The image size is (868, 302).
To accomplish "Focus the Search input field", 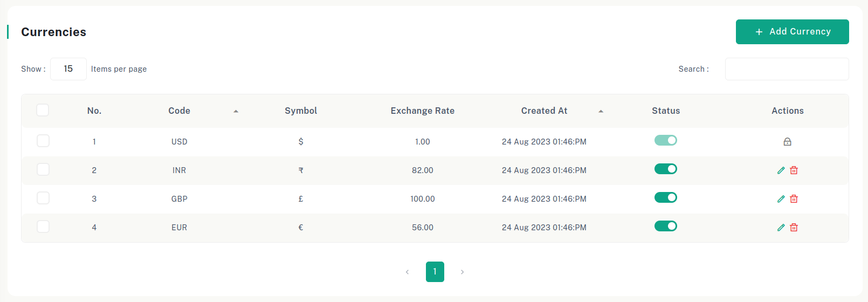I will click(x=787, y=69).
